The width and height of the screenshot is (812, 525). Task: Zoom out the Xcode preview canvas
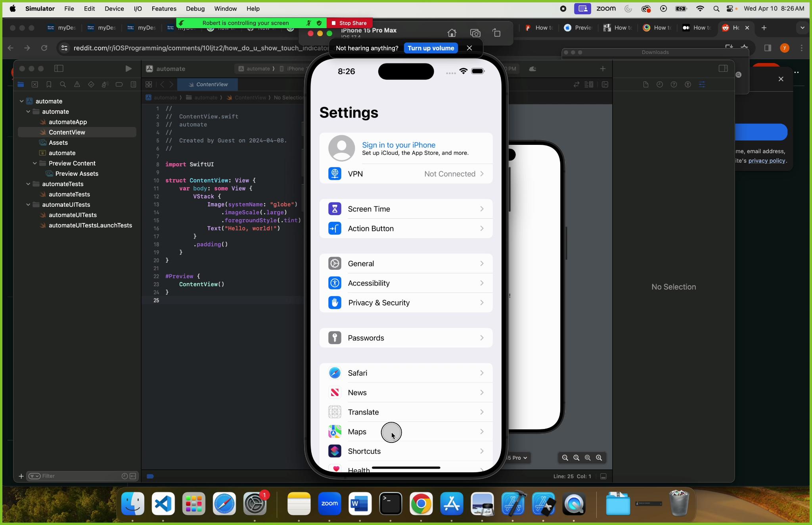pos(565,458)
